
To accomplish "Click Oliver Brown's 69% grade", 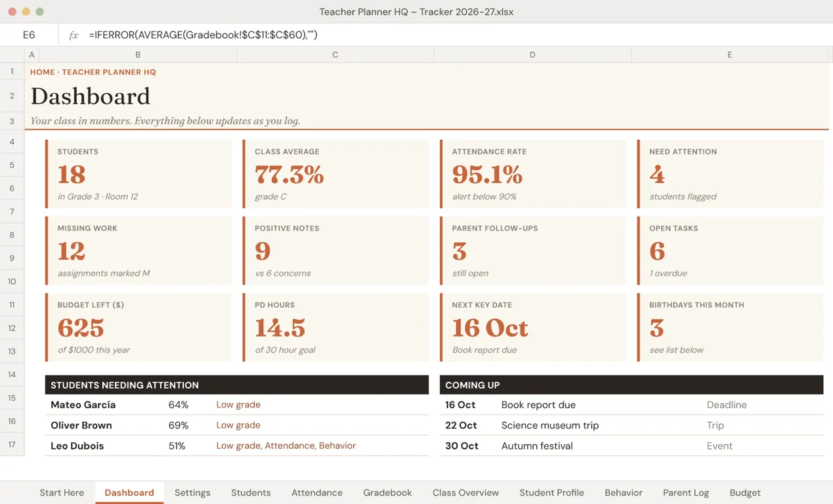I will (x=179, y=425).
